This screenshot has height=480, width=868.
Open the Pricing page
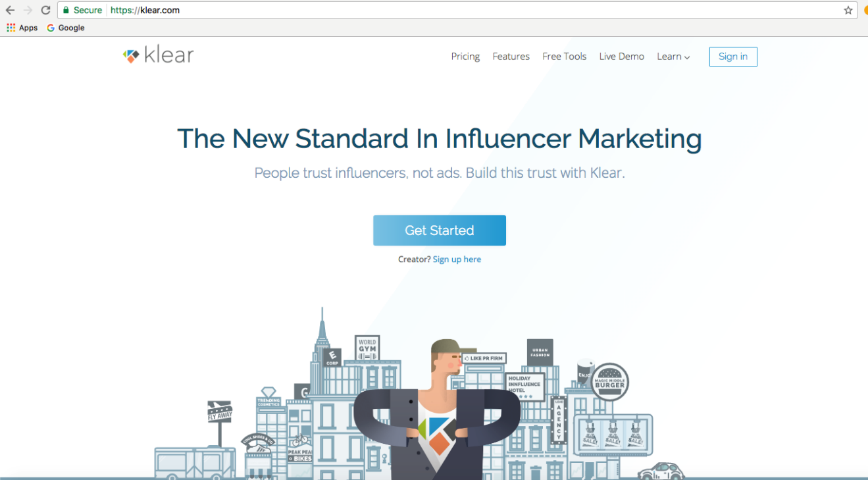point(465,57)
